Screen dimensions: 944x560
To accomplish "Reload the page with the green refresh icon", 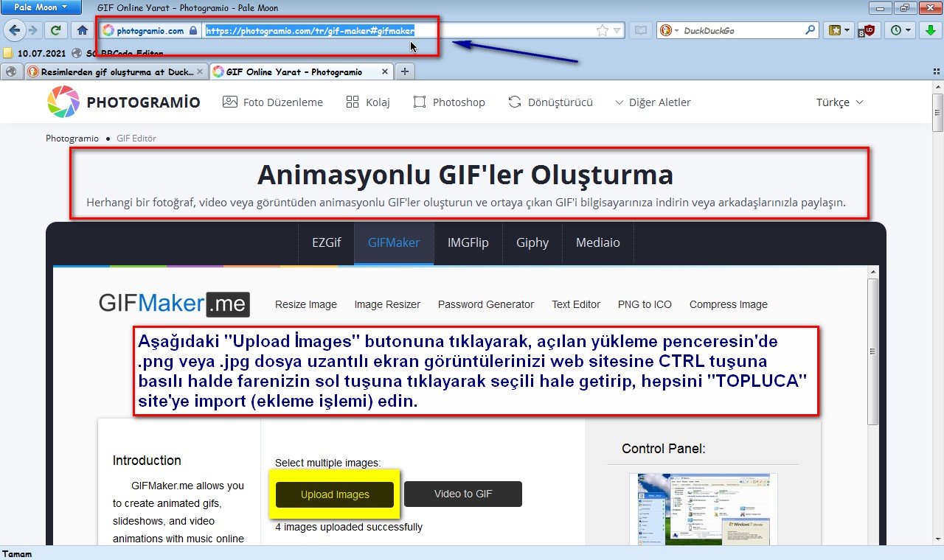I will coord(55,30).
